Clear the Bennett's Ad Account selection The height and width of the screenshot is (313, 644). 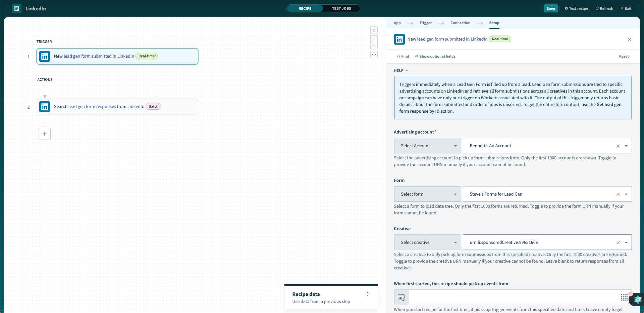click(618, 146)
